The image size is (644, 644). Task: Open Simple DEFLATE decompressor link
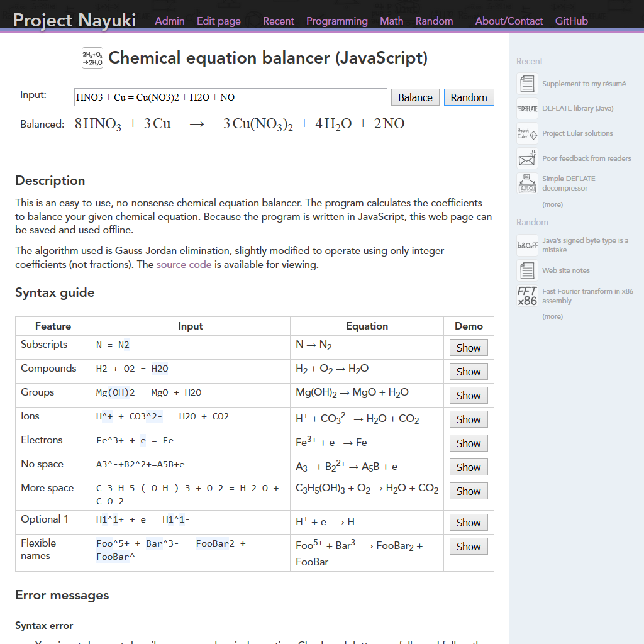coord(569,183)
